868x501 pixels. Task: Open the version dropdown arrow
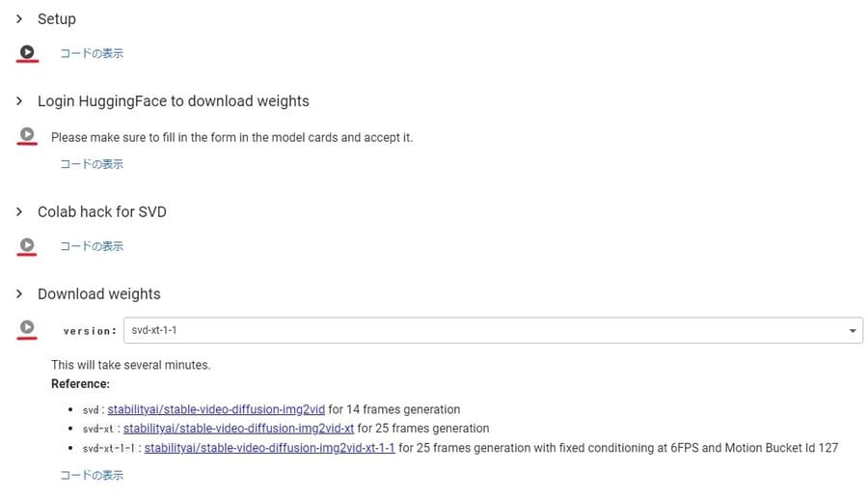853,331
